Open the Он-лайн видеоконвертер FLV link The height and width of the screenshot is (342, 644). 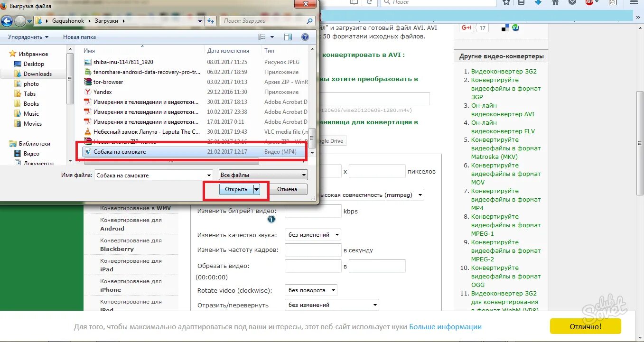coord(503,127)
